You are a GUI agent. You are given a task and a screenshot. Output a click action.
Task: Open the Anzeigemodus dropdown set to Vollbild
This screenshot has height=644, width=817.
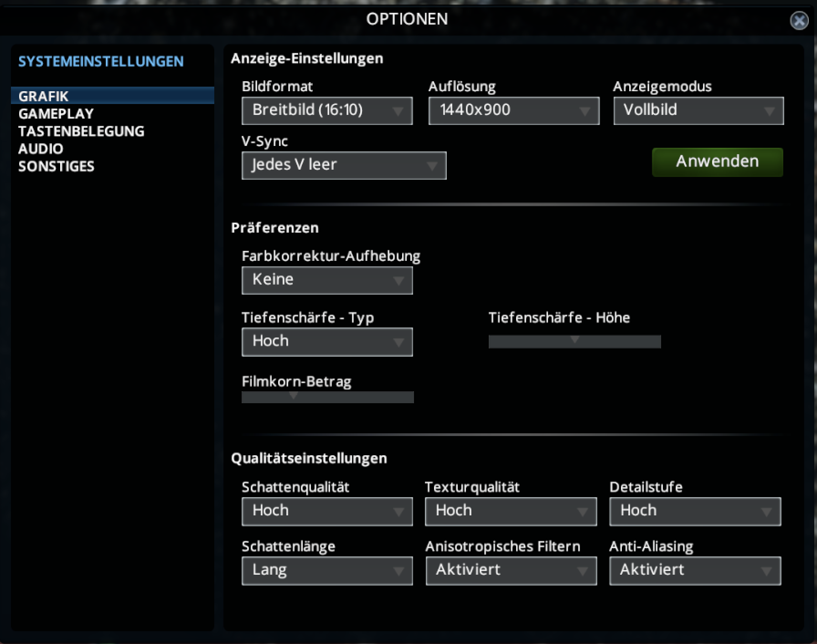698,110
